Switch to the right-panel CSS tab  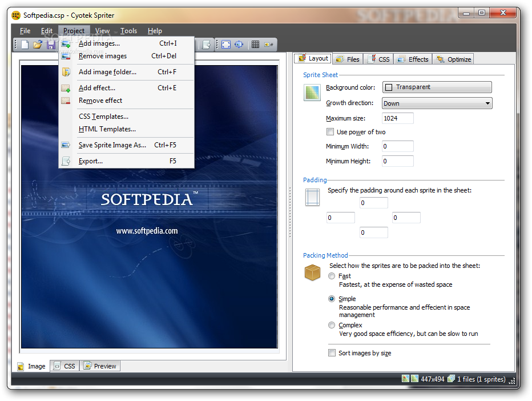pyautogui.click(x=379, y=59)
